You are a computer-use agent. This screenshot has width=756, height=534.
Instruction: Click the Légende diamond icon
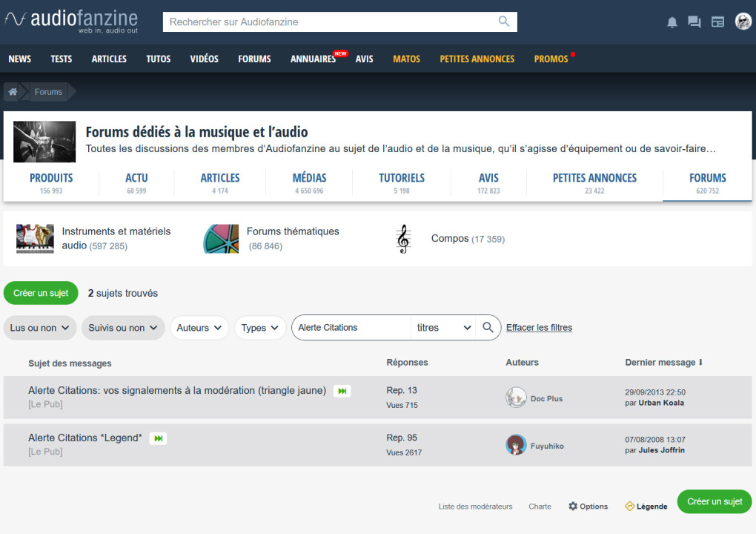[629, 506]
